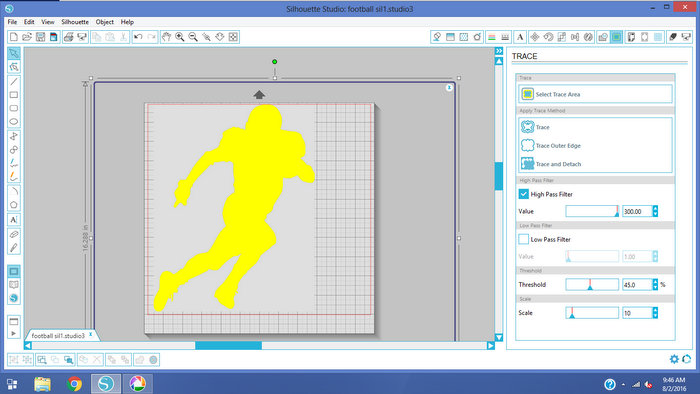Click the horizontal scrollbar thumb
The image size is (700, 394).
tap(229, 345)
